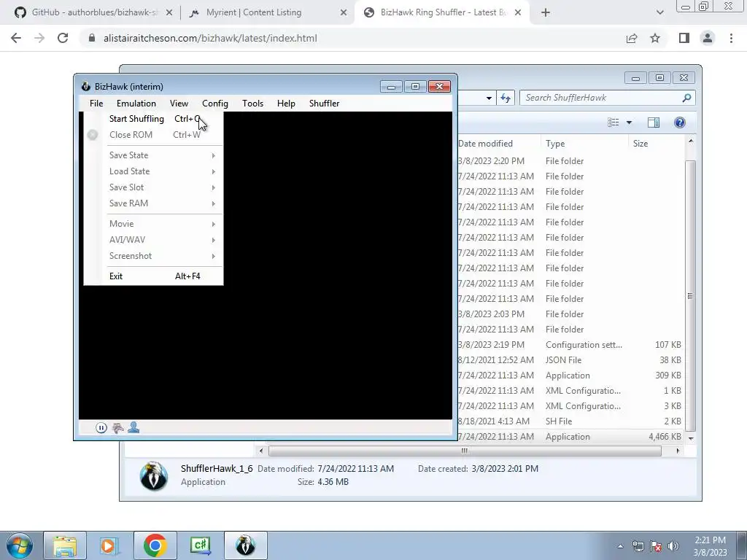Click Explorer horizontal scrollbar thumb
The height and width of the screenshot is (560, 747).
(465, 451)
